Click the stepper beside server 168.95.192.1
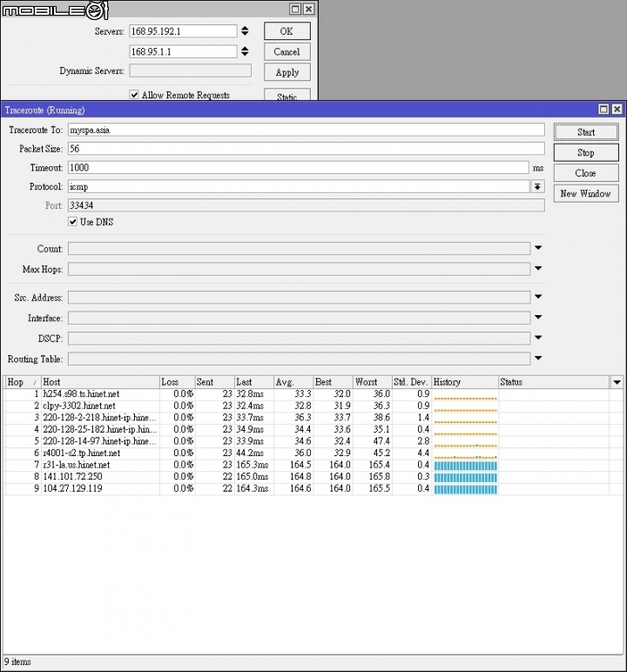 [x=245, y=30]
